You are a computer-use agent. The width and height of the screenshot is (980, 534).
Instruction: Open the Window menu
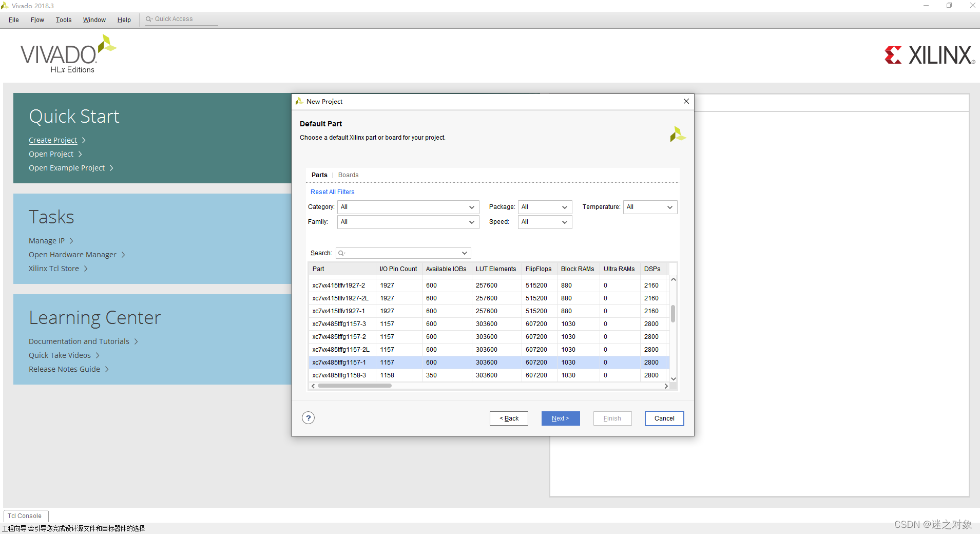point(94,20)
